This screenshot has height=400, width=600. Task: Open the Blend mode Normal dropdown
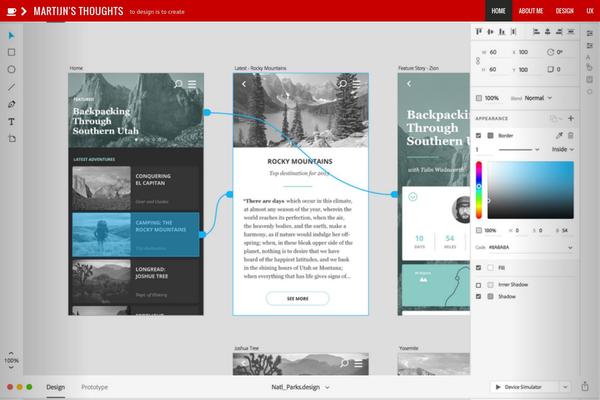click(x=538, y=98)
